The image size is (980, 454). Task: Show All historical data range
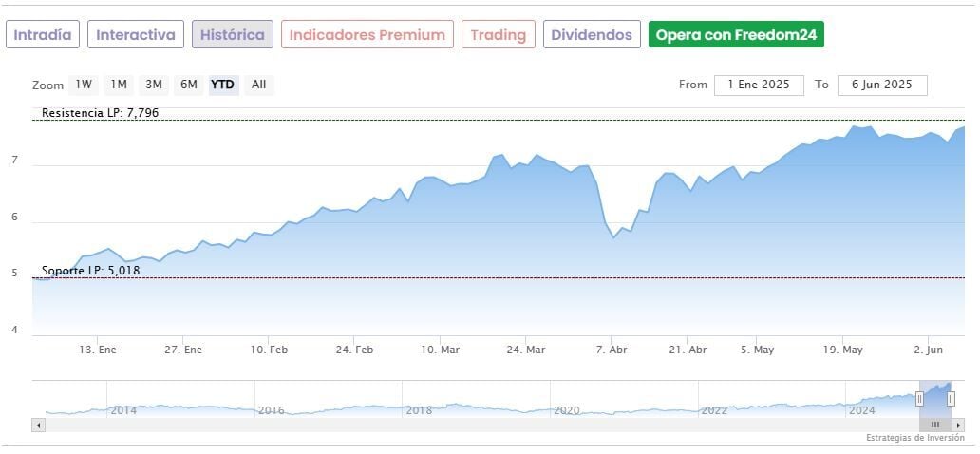point(258,85)
